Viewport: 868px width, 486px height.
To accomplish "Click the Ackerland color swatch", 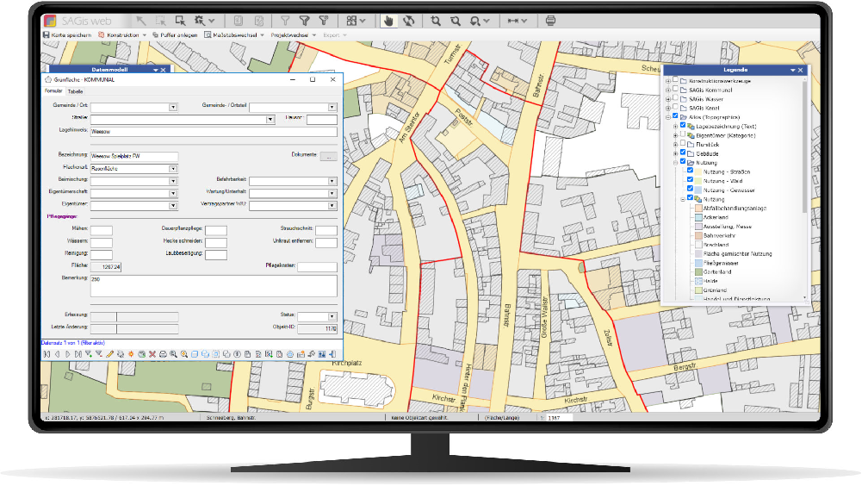I will tap(697, 218).
